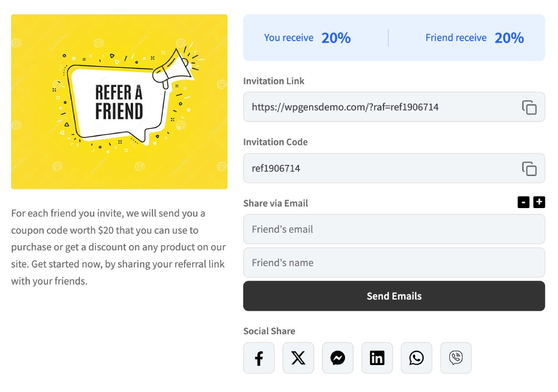Share referral on LinkedIn
This screenshot has width=558, height=392.
click(377, 358)
